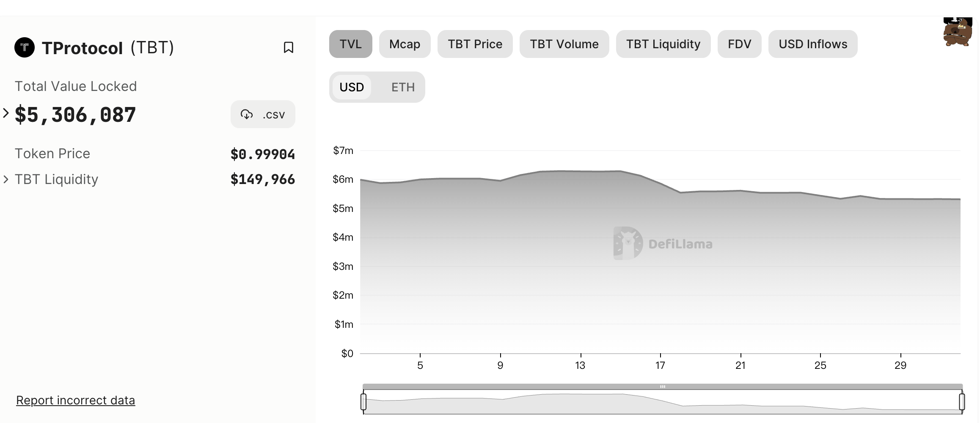The image size is (980, 423).
Task: Show TBT Volume on the chart
Action: pyautogui.click(x=564, y=44)
